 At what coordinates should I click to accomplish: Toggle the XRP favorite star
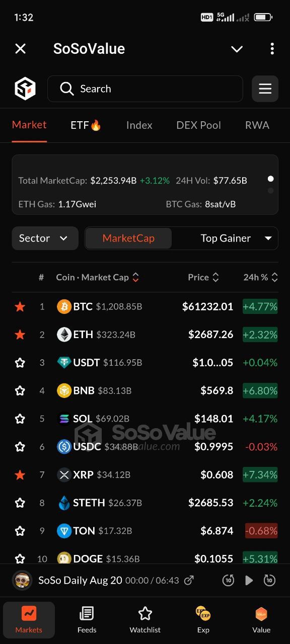click(20, 474)
